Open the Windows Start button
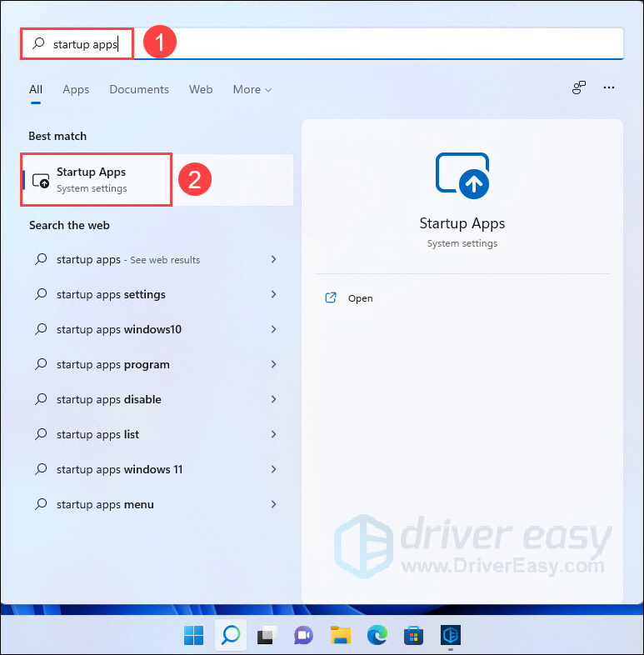The width and height of the screenshot is (644, 655). 194,635
